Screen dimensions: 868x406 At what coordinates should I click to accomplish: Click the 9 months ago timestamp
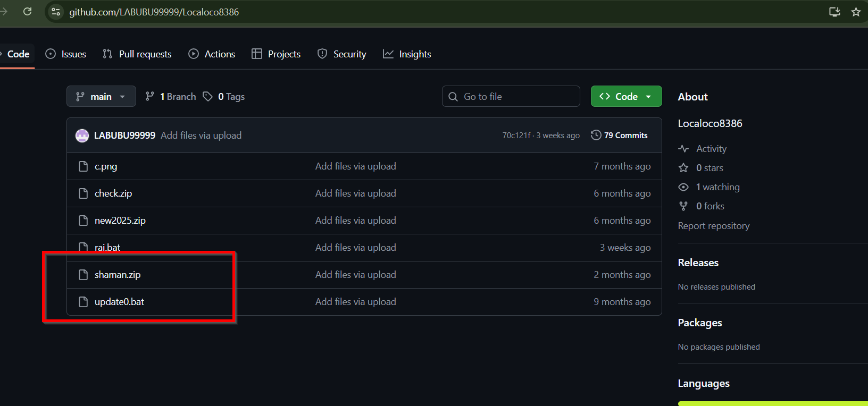622,302
